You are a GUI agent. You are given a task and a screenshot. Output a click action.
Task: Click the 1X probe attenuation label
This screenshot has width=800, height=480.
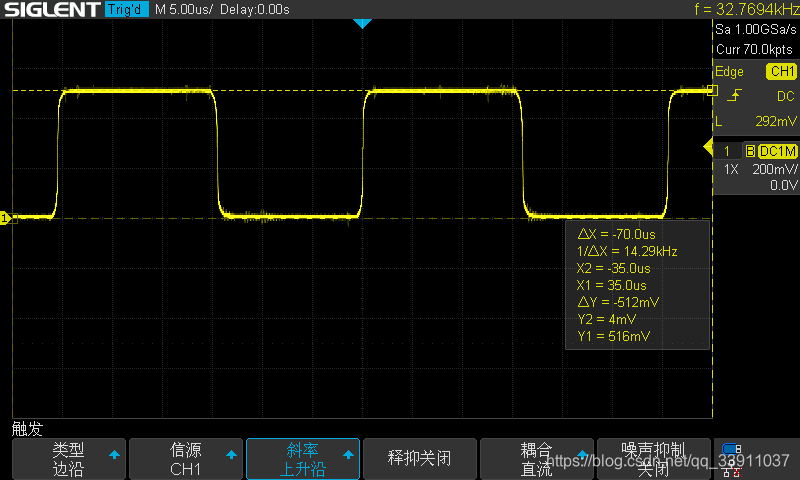tap(731, 169)
